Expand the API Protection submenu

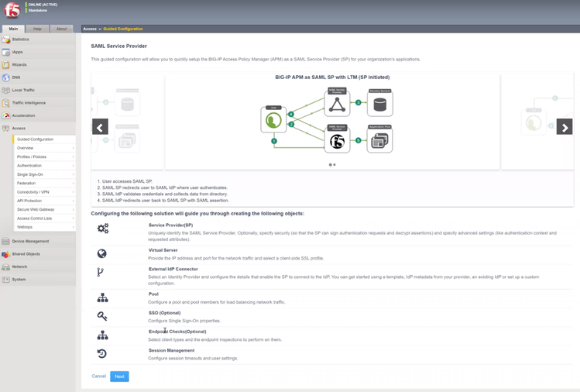pyautogui.click(x=44, y=201)
